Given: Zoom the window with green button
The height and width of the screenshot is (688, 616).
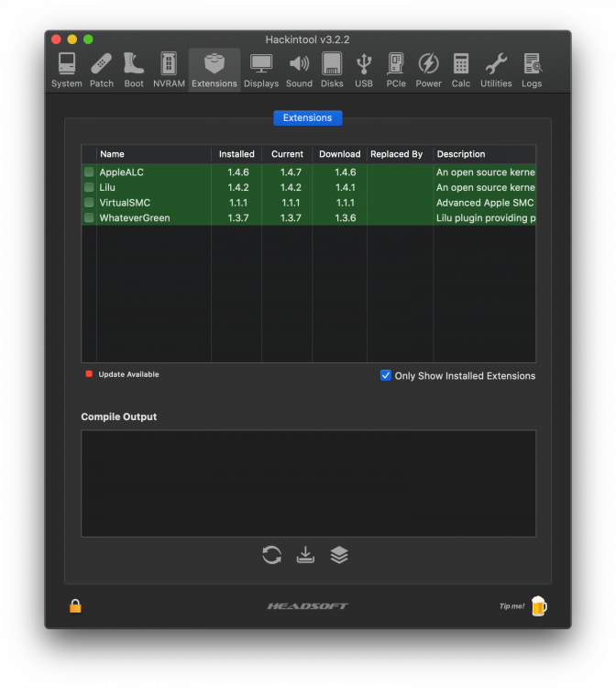Looking at the screenshot, I should (88, 39).
